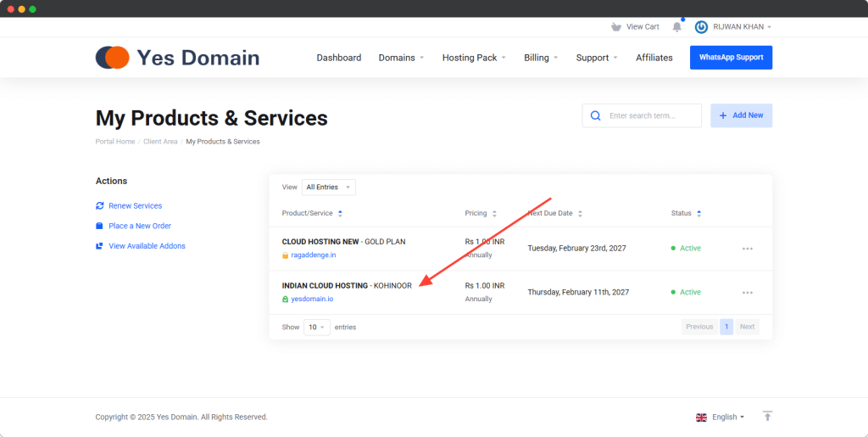Screen dimensions: 868x437
Task: Click Thursday, February 11th, 2027 date
Action: [x=578, y=292]
